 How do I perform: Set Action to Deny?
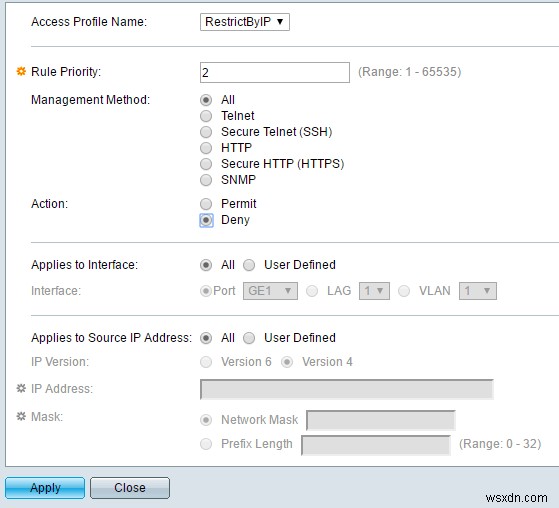(206, 220)
